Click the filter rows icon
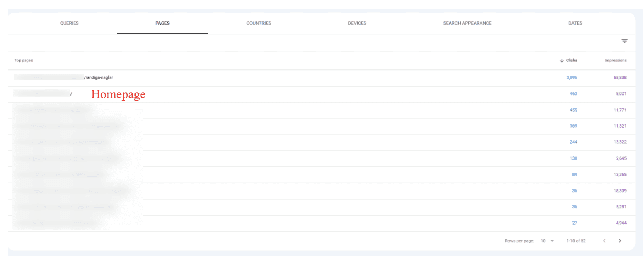Viewport: 644px width, 267px height. click(624, 41)
